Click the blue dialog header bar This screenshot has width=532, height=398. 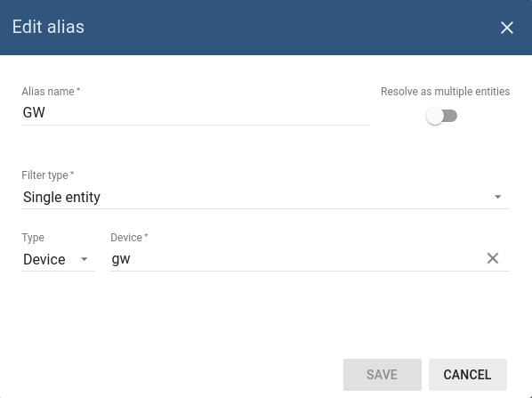click(x=266, y=28)
